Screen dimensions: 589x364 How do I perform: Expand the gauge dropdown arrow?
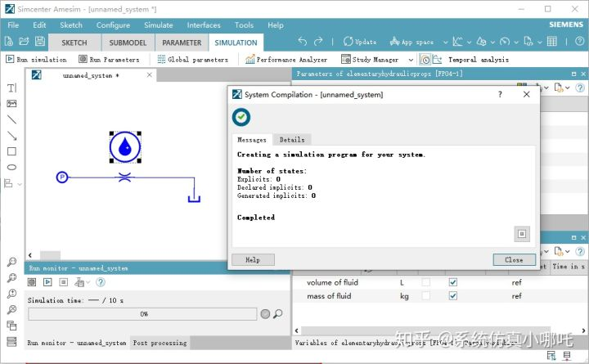pos(516,42)
